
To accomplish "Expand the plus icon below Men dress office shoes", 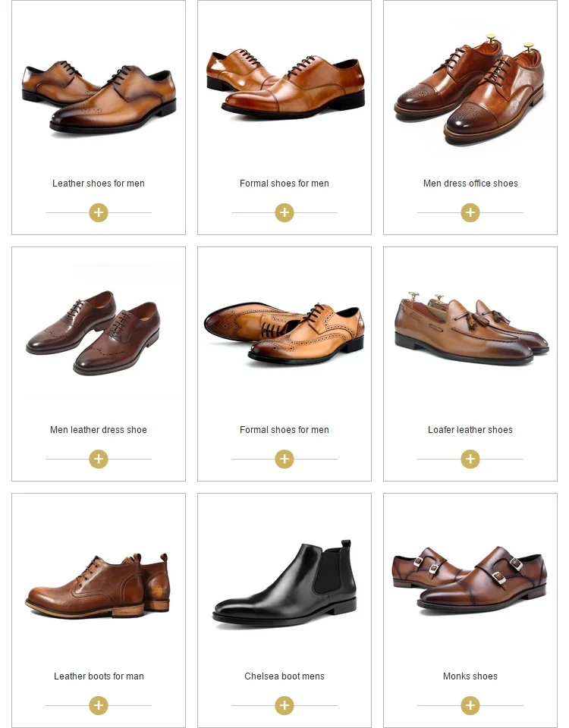I will click(470, 212).
